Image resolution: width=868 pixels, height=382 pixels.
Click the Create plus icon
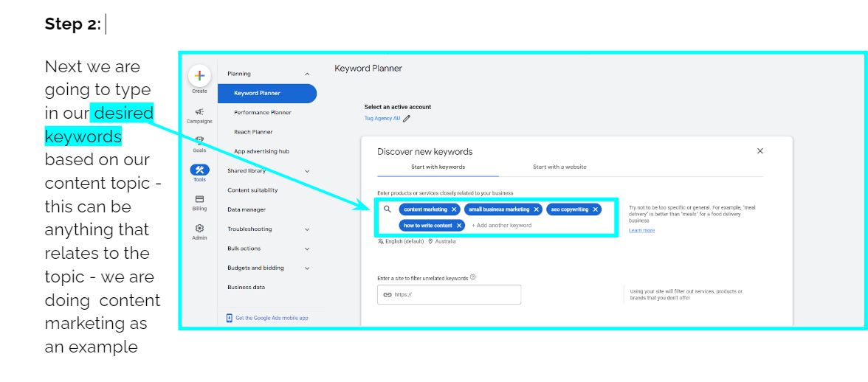(199, 76)
